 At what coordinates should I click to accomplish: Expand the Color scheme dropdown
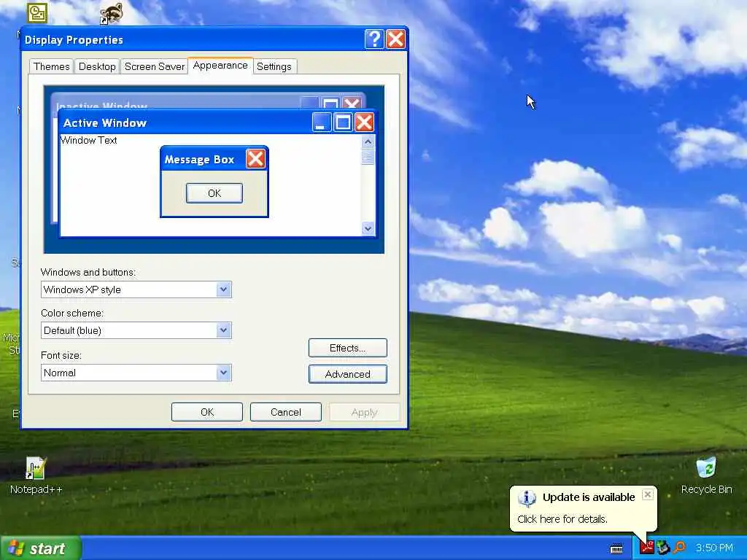[x=223, y=330]
